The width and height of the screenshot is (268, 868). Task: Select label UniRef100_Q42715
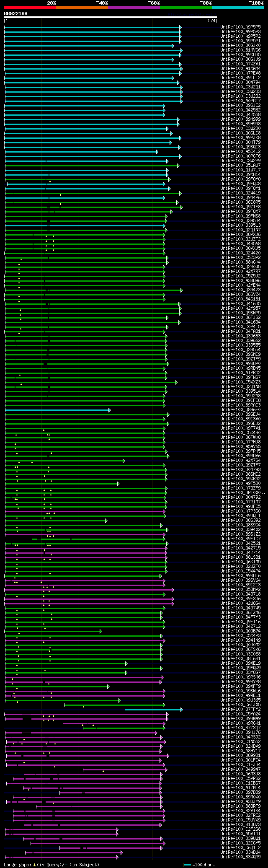pos(240,548)
